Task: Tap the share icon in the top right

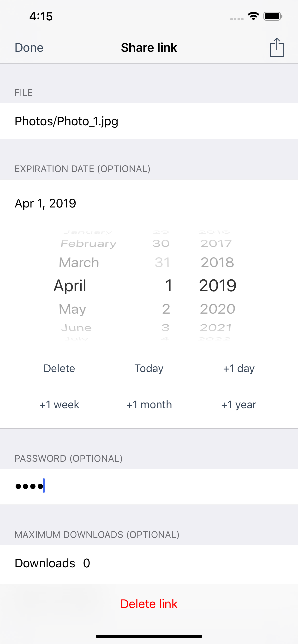Action: 276,47
